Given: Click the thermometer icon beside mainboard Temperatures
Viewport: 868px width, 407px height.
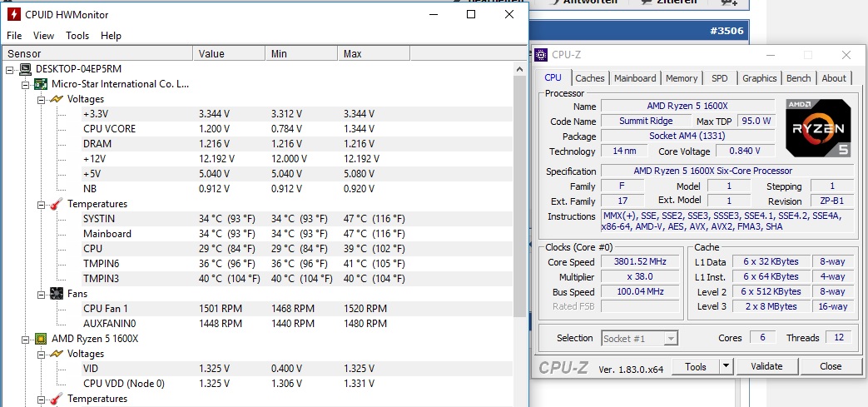Looking at the screenshot, I should (x=56, y=204).
